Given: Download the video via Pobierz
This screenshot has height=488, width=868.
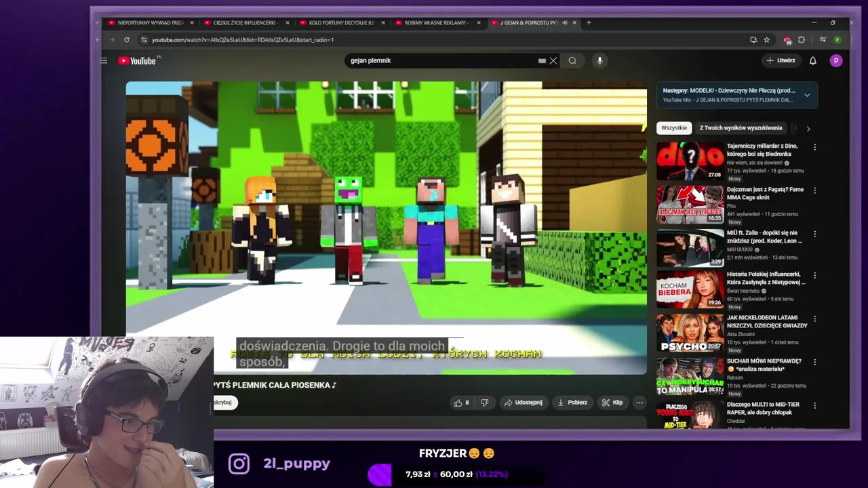Looking at the screenshot, I should 572,403.
